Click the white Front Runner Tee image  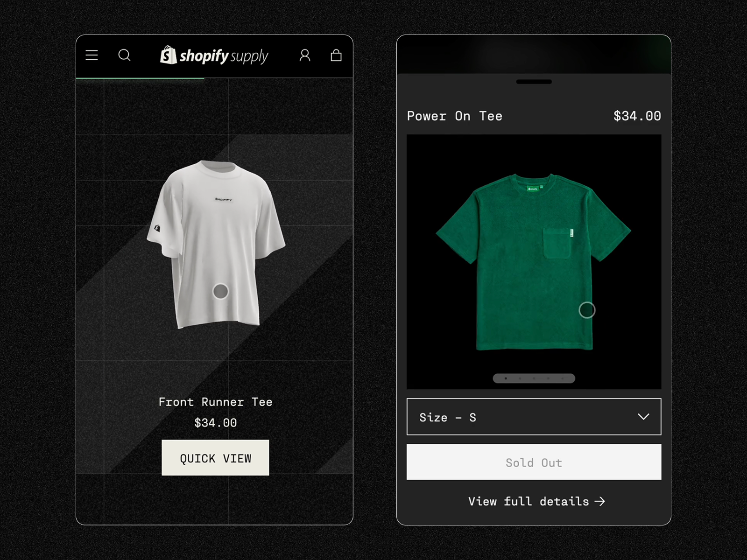pyautogui.click(x=216, y=245)
